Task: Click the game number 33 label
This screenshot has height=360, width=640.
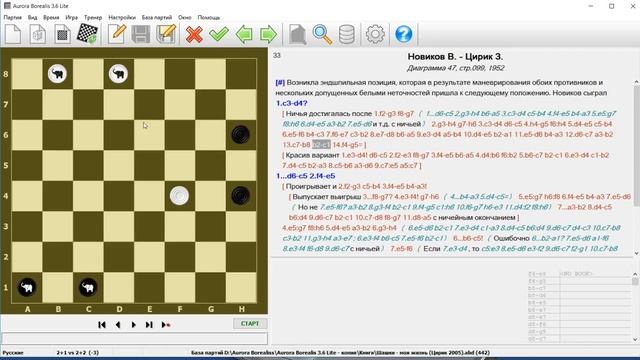Action: click(x=277, y=56)
